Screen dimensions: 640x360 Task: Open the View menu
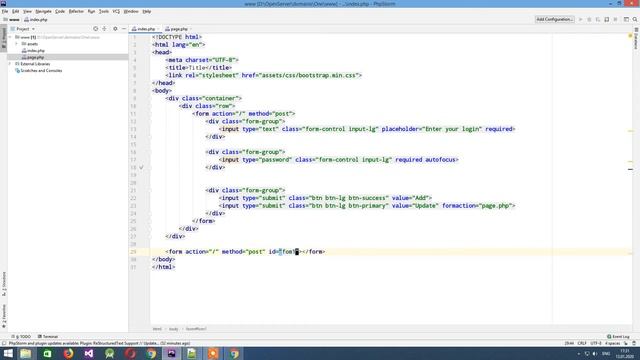(27, 11)
